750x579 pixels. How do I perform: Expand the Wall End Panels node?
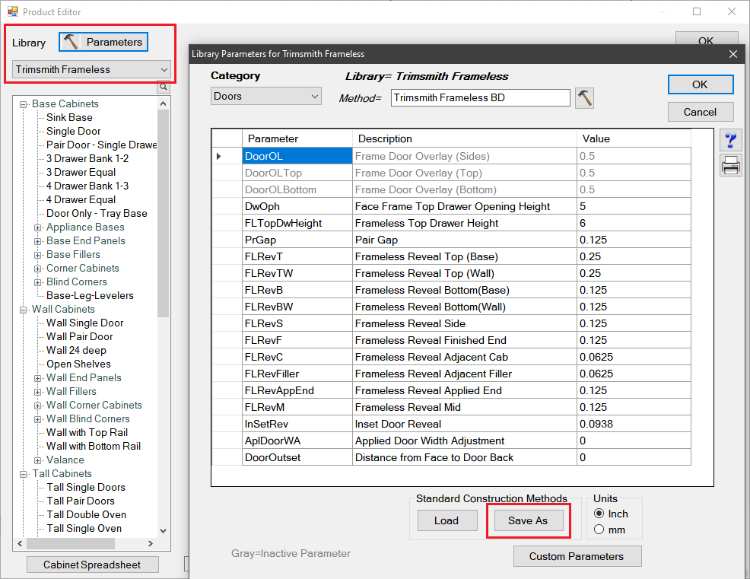point(37,378)
